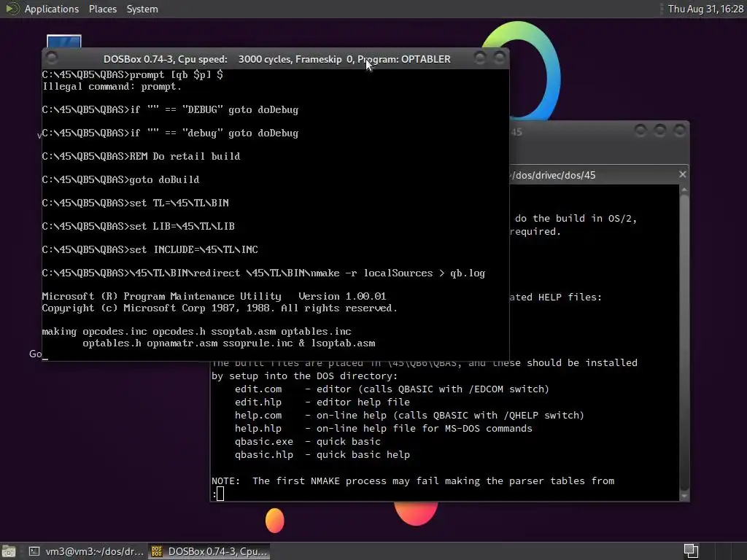This screenshot has height=560, width=747.
Task: Click 'edit.hlp' text in terminal
Action: pos(258,402)
